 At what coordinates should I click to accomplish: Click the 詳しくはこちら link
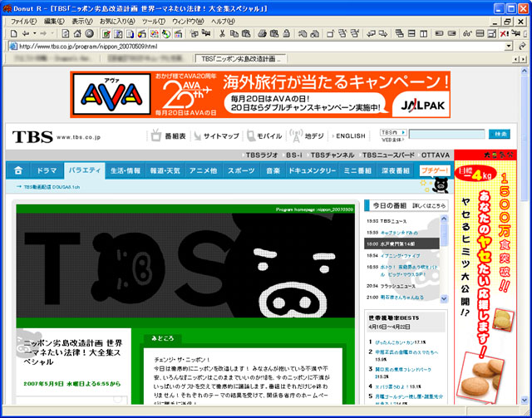(x=429, y=205)
